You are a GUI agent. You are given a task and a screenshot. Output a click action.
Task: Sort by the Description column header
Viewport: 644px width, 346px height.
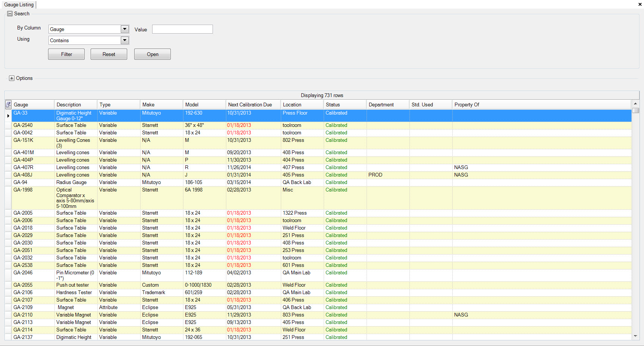pyautogui.click(x=76, y=105)
